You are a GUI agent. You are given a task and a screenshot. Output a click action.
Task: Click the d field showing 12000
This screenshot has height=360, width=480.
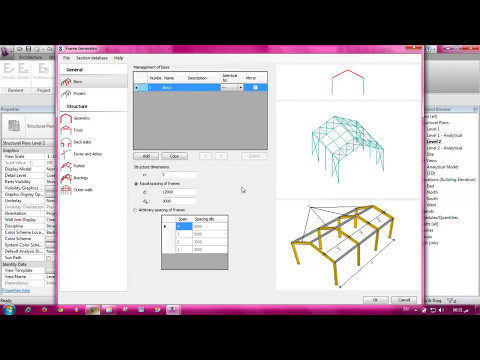[x=179, y=192]
